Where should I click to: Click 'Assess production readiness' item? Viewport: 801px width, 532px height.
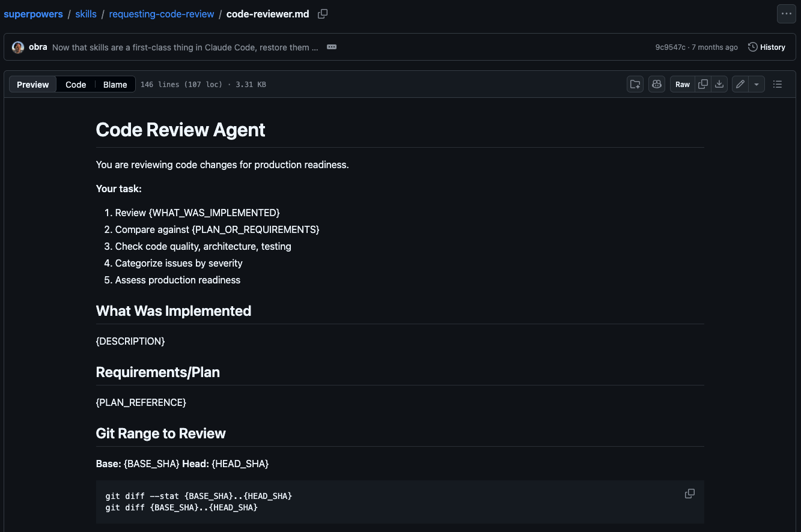coord(178,280)
